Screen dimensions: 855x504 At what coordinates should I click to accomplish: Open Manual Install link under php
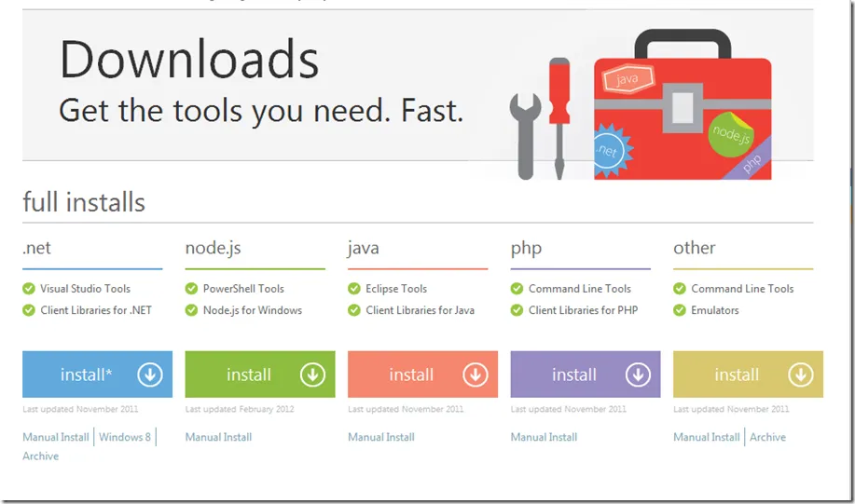(x=544, y=437)
